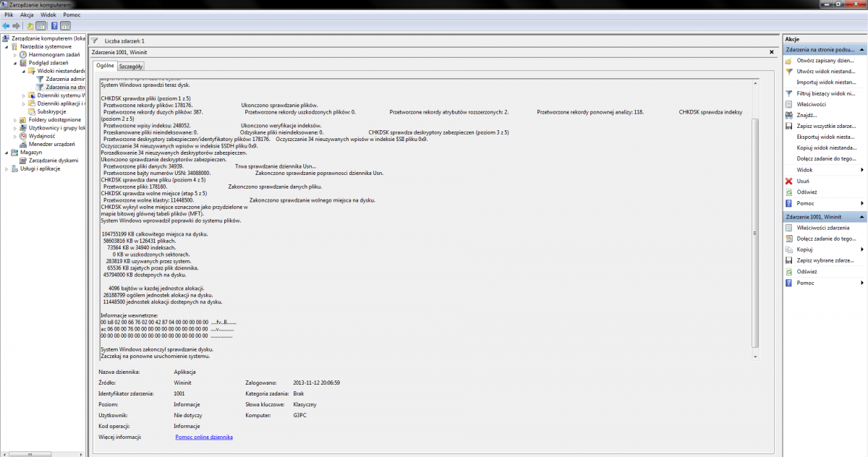Click the logged date '2013-11-12 20:06:59'
The width and height of the screenshot is (868, 457).
317,383
